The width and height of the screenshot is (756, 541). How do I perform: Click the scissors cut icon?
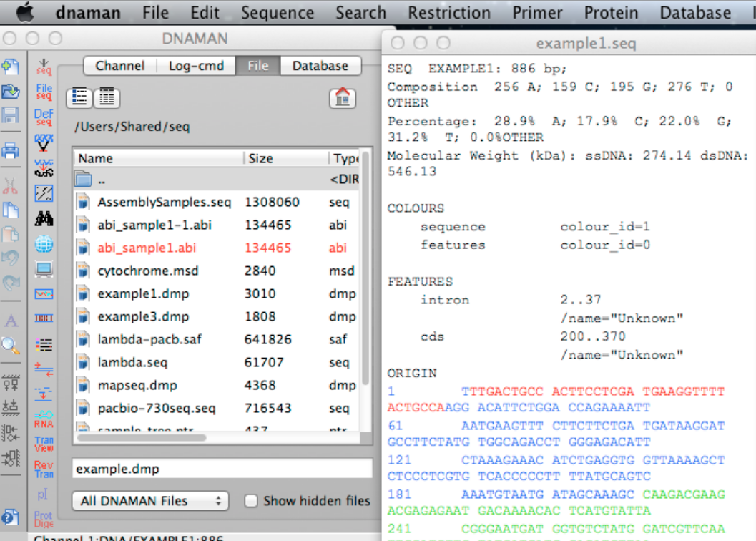(10, 186)
